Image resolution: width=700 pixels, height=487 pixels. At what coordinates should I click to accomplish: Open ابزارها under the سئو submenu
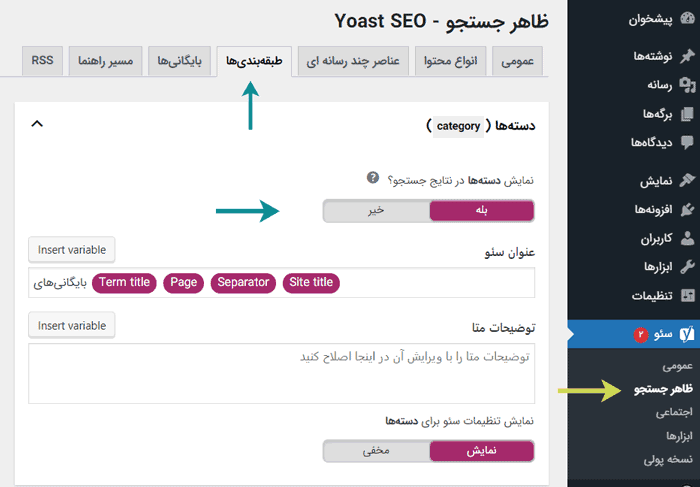(x=679, y=436)
